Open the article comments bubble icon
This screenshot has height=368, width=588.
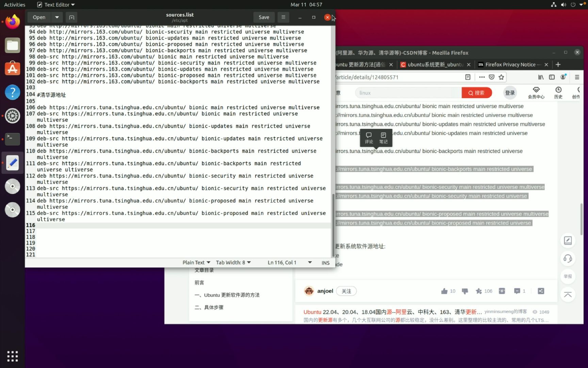517,291
